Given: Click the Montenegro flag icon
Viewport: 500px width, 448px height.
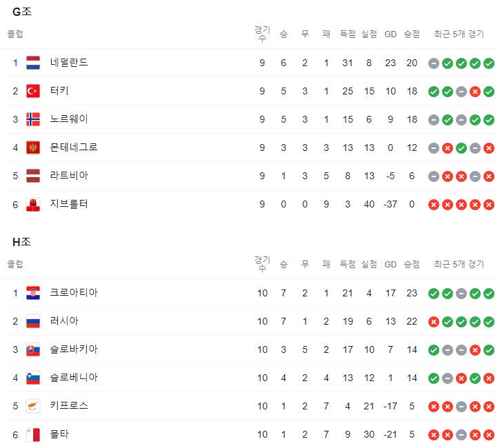Looking at the screenshot, I should [x=33, y=148].
